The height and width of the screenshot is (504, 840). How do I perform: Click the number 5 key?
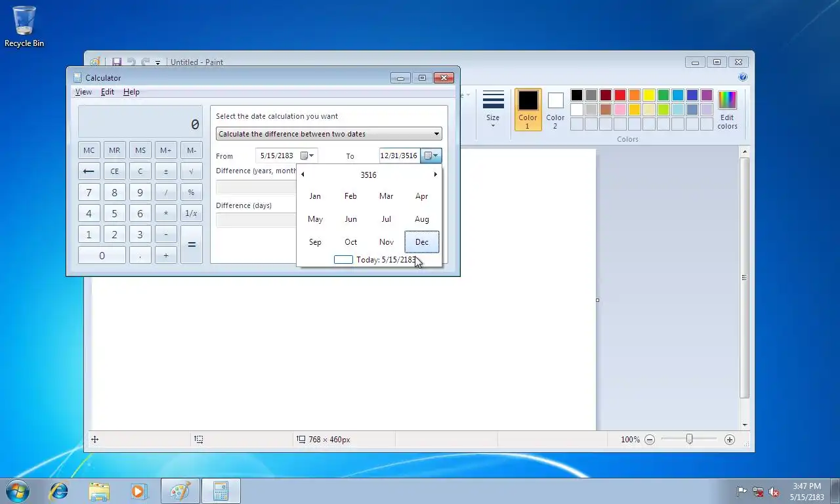point(114,213)
